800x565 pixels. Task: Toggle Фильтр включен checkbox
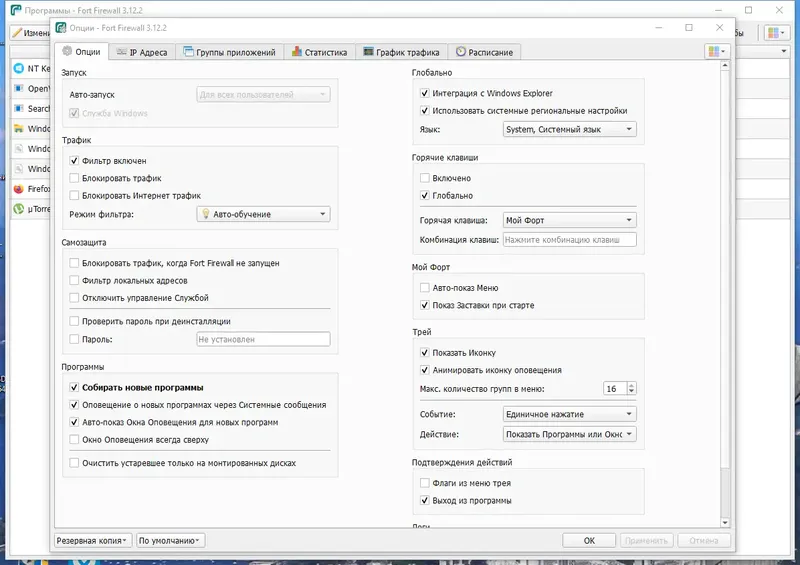click(74, 161)
